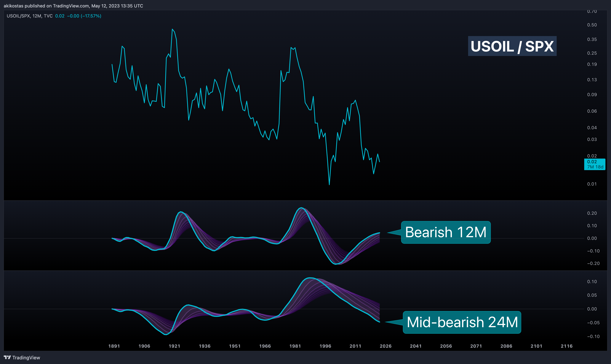
Task: Click the 2041 label on time axis
Action: tap(416, 346)
